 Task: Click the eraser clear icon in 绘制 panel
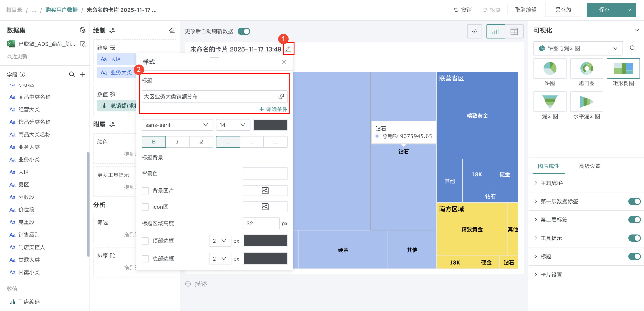pyautogui.click(x=172, y=30)
